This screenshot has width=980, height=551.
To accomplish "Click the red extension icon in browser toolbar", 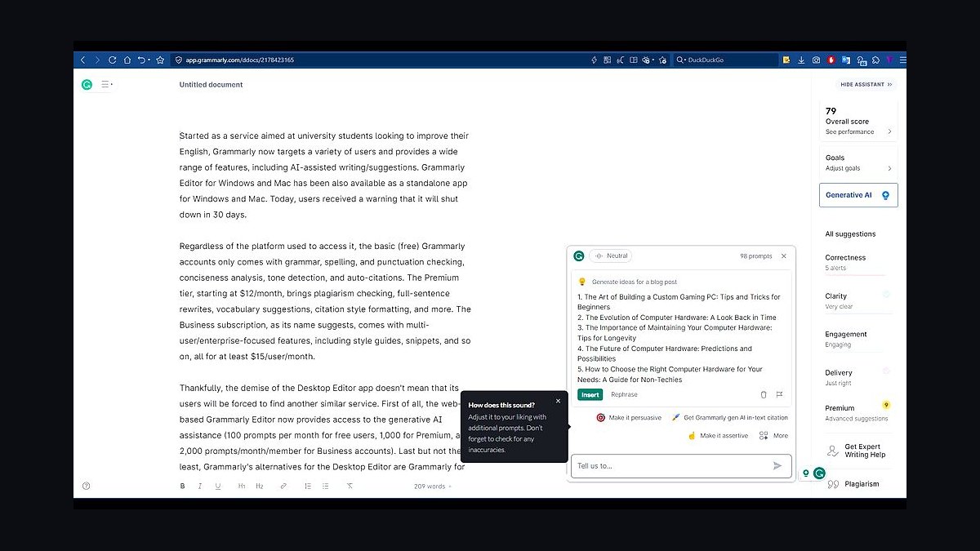I will pos(831,60).
